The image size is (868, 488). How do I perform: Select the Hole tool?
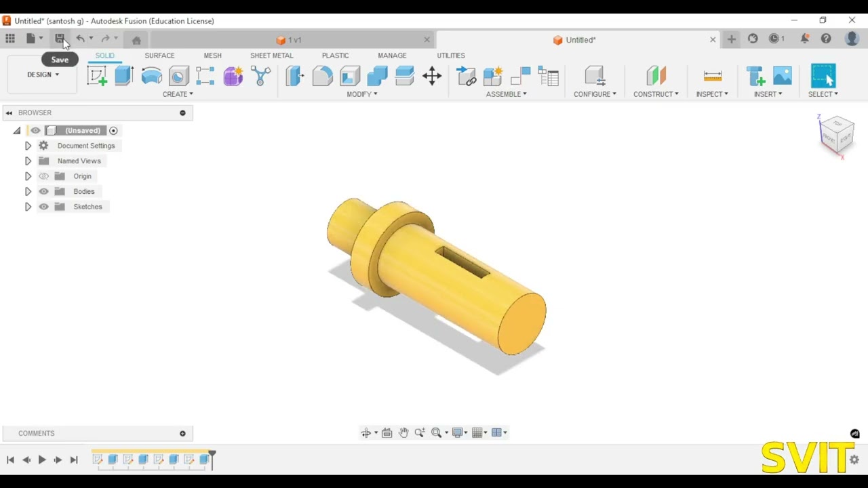pos(179,76)
